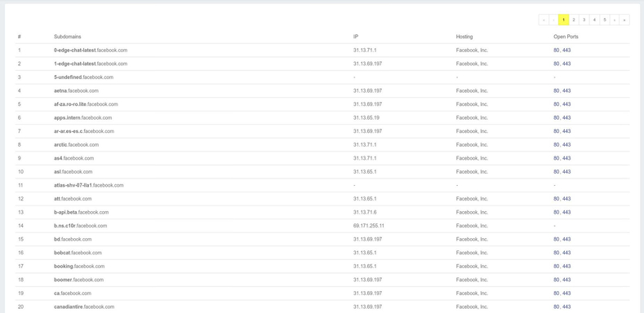Select aetna.facebook.com subdomain
The width and height of the screenshot is (644, 313).
76,90
